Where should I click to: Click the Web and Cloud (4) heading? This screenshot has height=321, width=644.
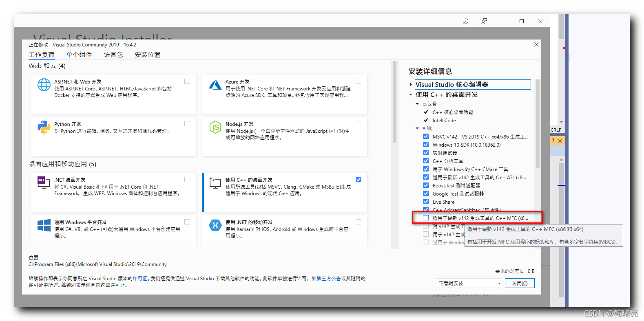pyautogui.click(x=47, y=66)
